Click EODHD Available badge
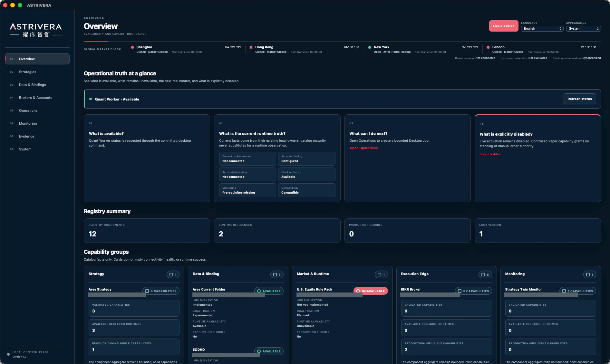610x364 pixels. (x=269, y=351)
